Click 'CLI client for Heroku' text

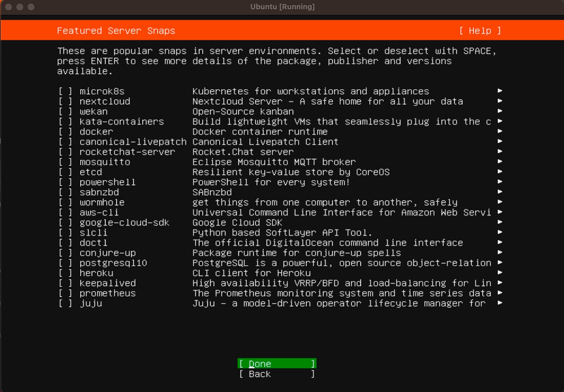point(252,273)
